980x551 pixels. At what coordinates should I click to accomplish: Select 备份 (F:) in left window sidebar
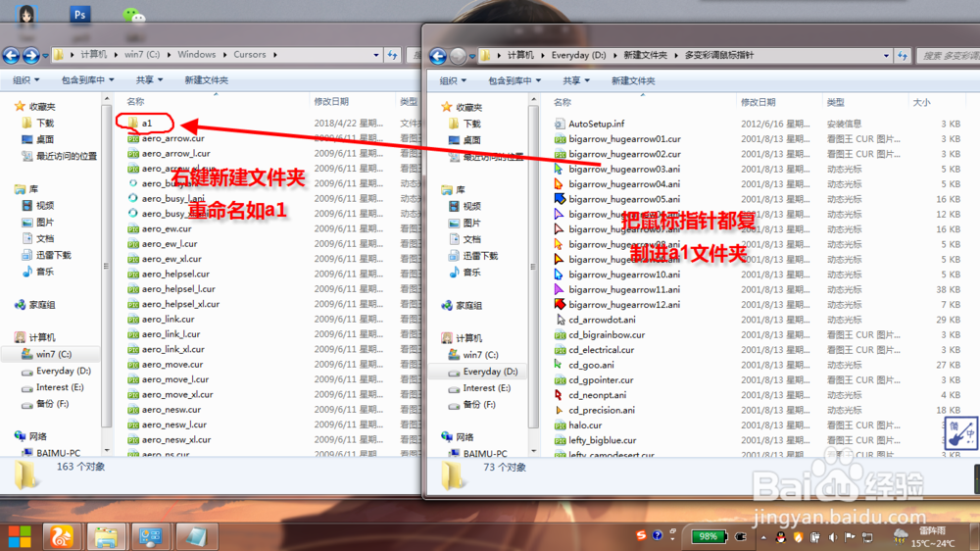click(53, 404)
